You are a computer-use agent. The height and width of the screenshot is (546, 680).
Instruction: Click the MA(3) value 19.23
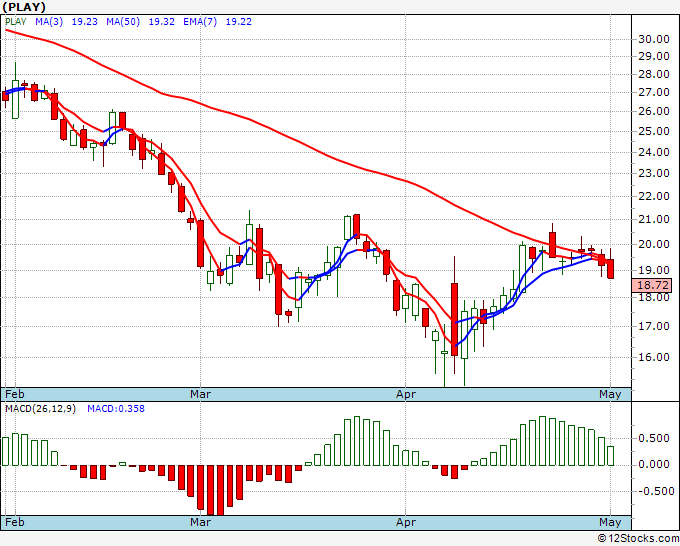85,22
